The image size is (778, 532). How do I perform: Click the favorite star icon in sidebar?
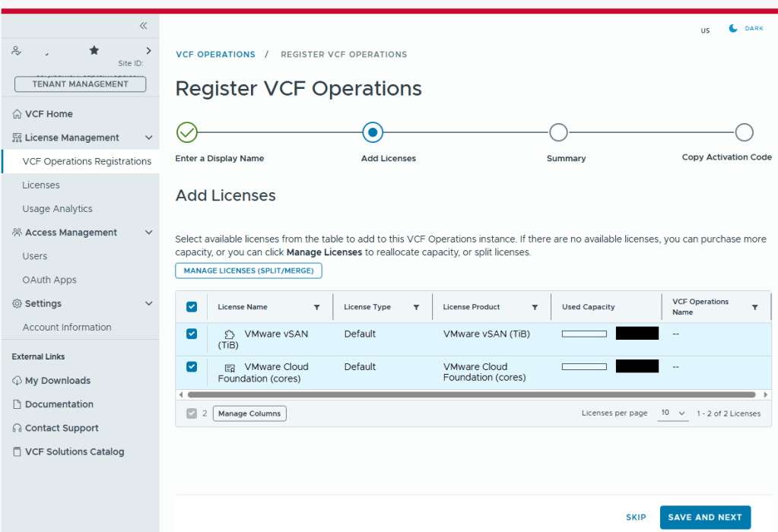94,50
